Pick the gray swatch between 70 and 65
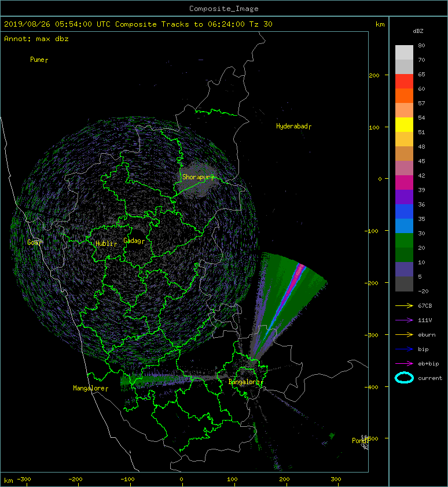Screen dimensions: 448x487 [404, 67]
